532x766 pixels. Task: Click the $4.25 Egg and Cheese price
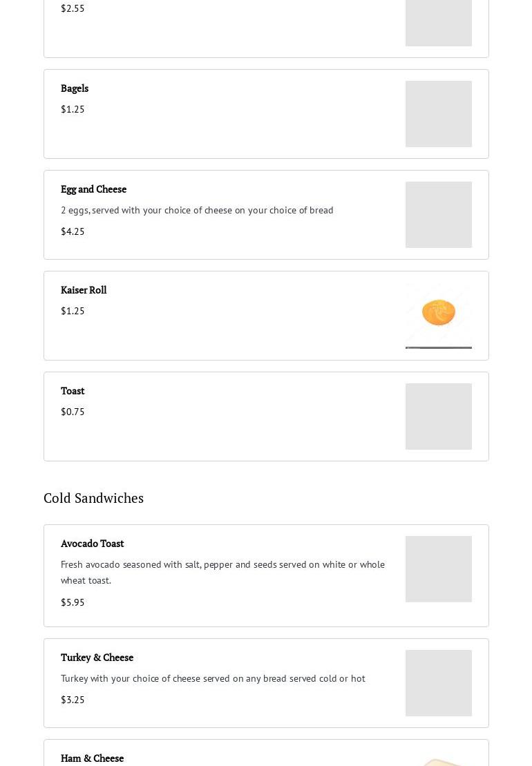(x=73, y=231)
